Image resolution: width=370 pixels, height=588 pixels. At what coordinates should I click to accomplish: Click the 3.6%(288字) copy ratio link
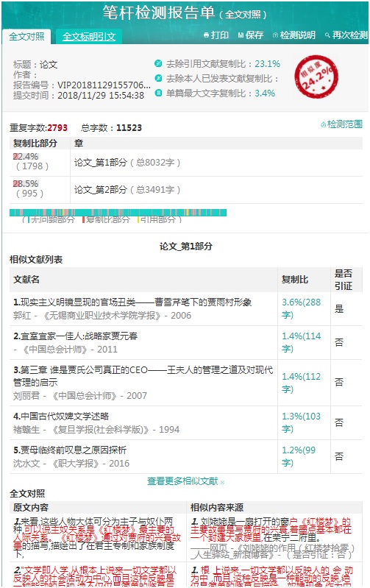(x=301, y=308)
